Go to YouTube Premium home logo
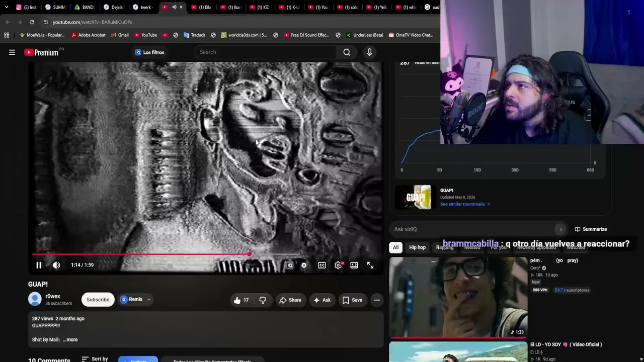This screenshot has width=644, height=362. (x=41, y=52)
